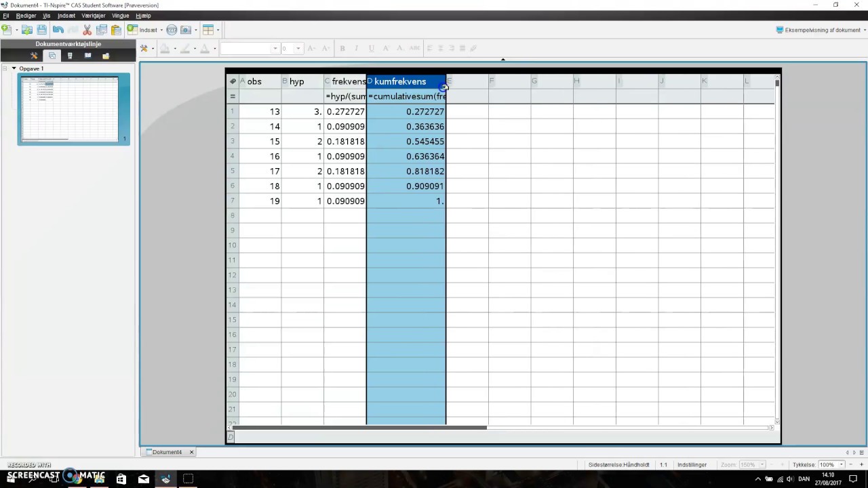Open the screen capture dropdown arrow
Viewport: 868px width, 488px height.
(196, 30)
